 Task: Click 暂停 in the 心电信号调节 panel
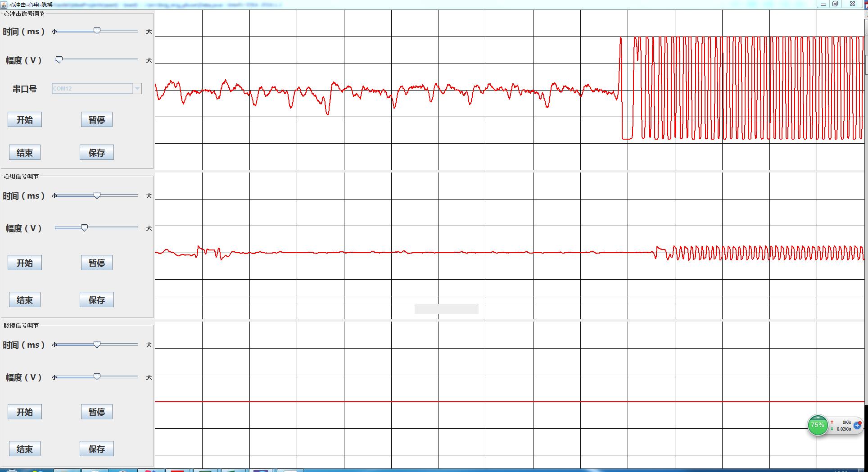97,263
